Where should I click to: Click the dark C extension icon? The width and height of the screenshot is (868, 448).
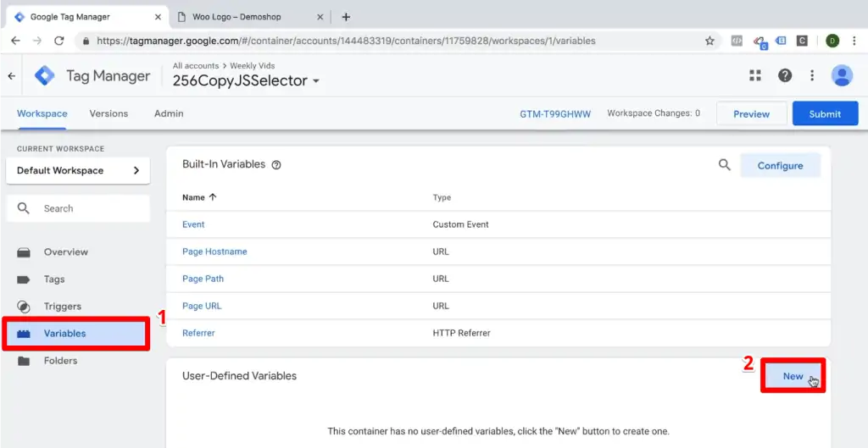point(802,41)
